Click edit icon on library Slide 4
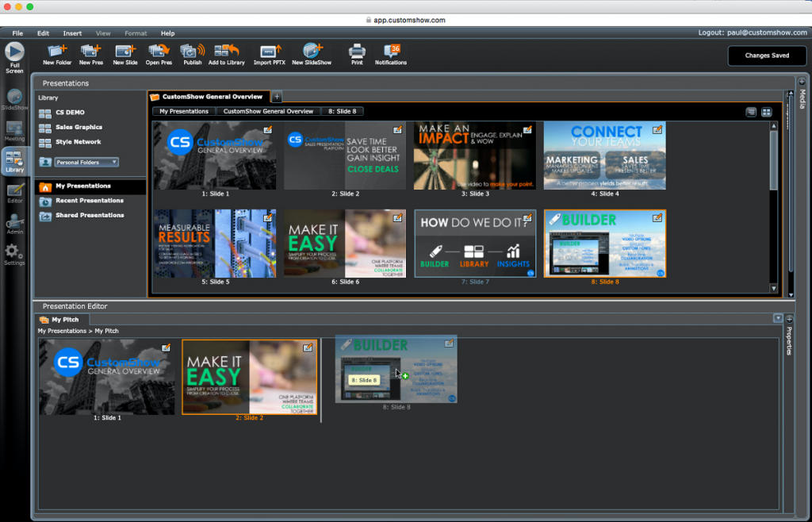The height and width of the screenshot is (522, 812). point(657,130)
